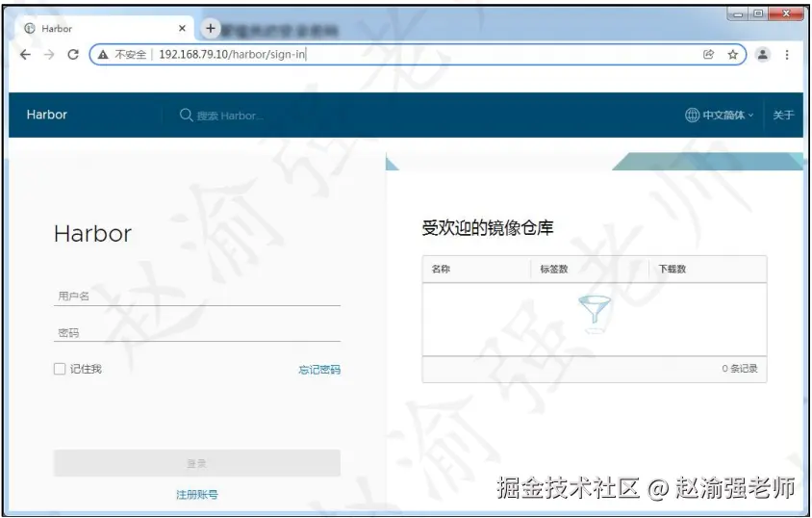
Task: Click the empty-table funnel placeholder icon
Action: (x=595, y=315)
